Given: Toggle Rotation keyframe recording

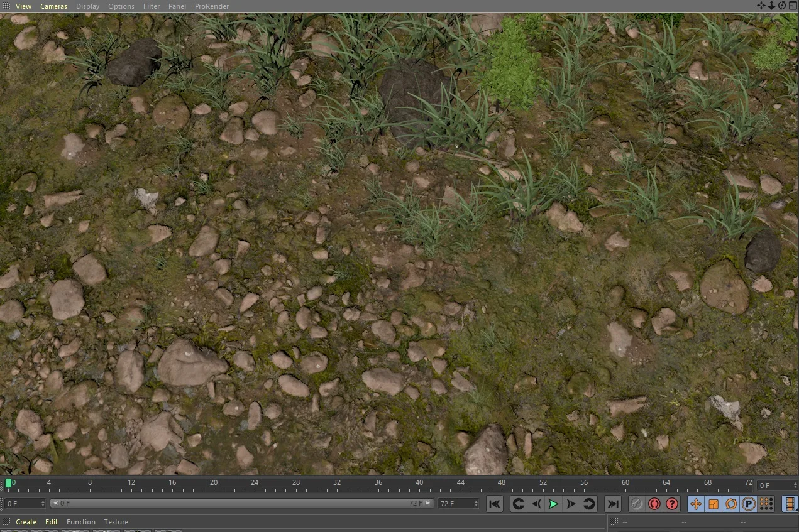Looking at the screenshot, I should (x=730, y=503).
